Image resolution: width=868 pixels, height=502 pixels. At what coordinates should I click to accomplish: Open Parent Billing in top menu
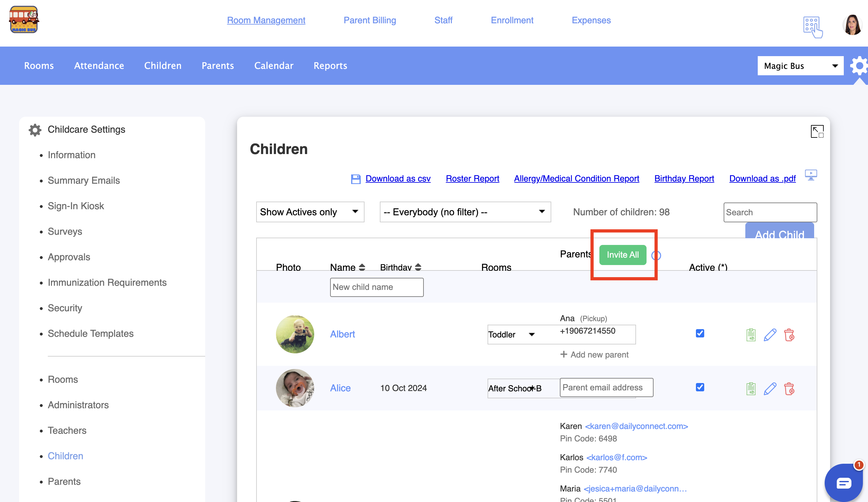pos(370,20)
